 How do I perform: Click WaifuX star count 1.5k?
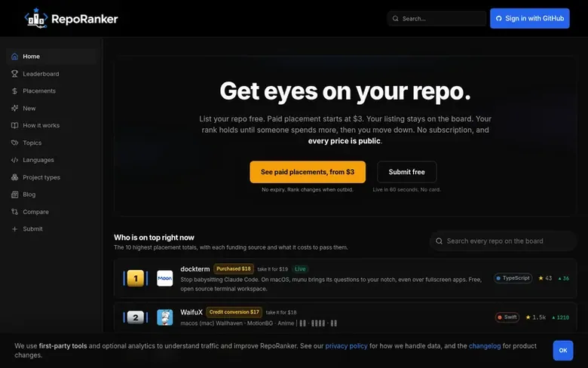(x=535, y=317)
